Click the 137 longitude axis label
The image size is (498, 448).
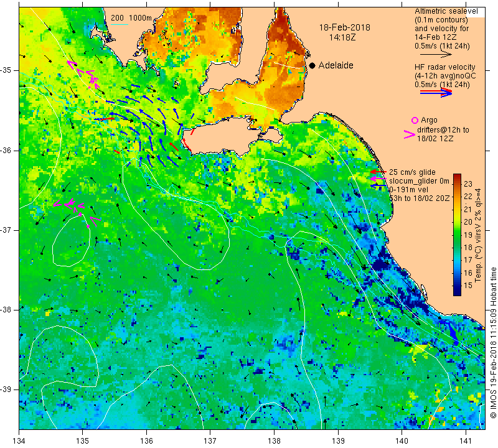210,441
